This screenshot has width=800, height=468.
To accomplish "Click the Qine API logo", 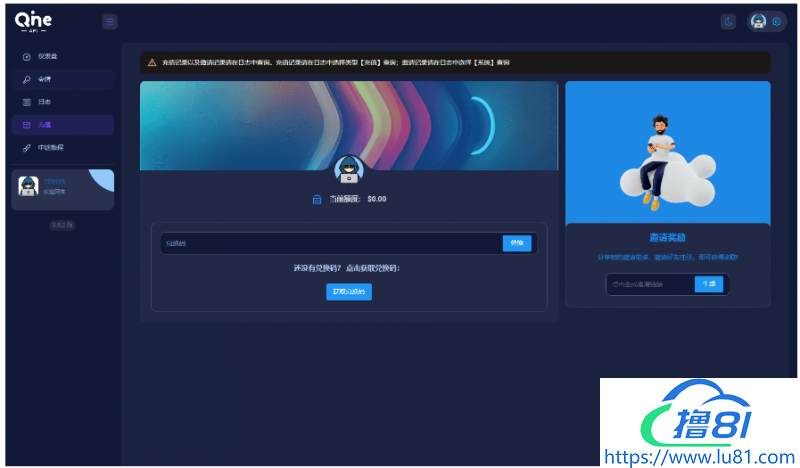I will [x=33, y=20].
